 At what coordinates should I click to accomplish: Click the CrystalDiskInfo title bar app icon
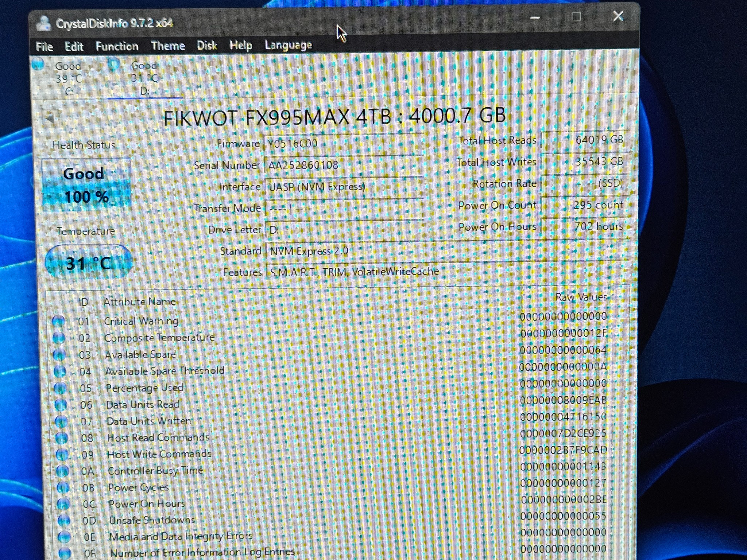coord(44,24)
